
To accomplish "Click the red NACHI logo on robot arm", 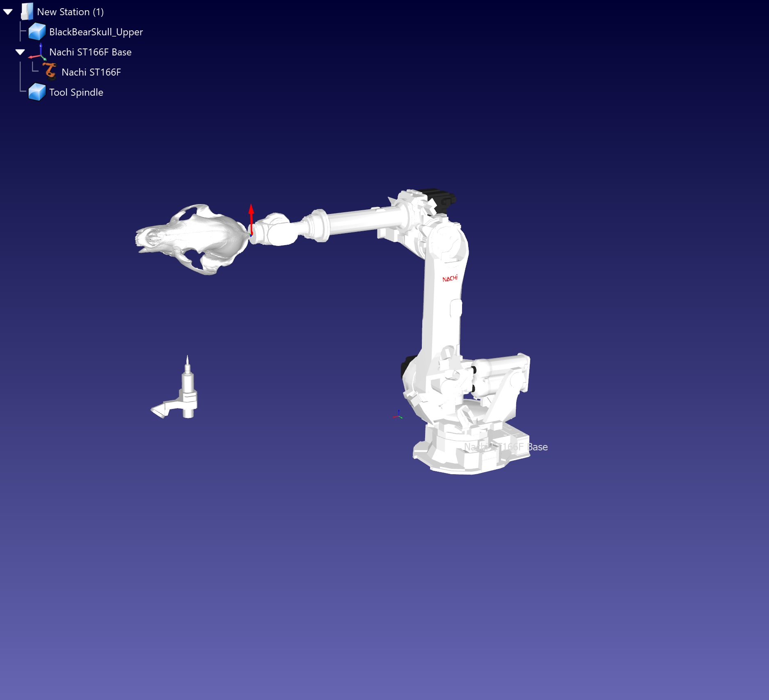I will click(x=450, y=279).
